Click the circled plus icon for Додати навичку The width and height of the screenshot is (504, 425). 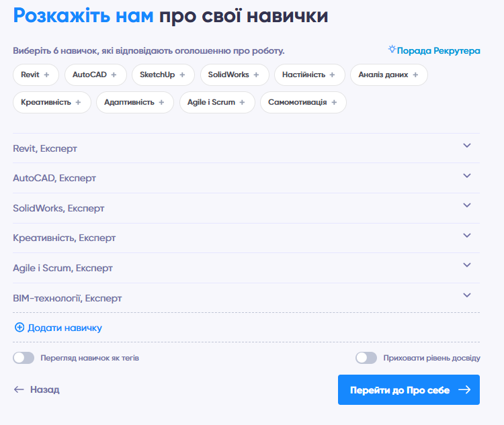(19, 328)
